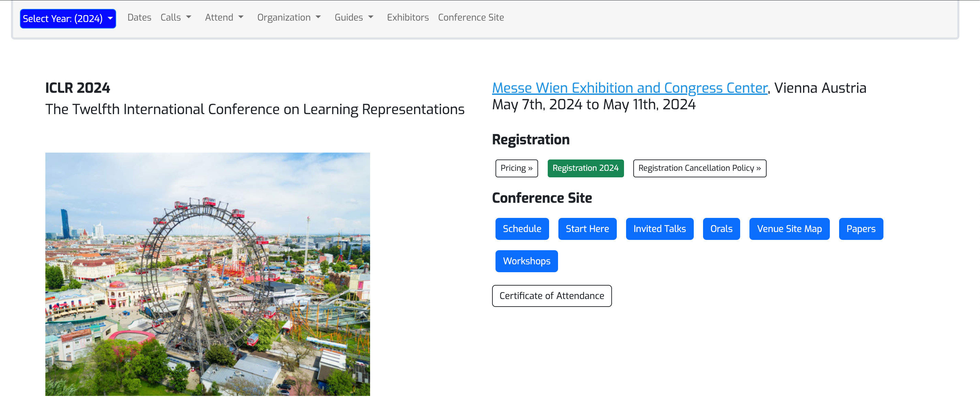Select the Orals button
This screenshot has width=980, height=398.
[x=721, y=229]
